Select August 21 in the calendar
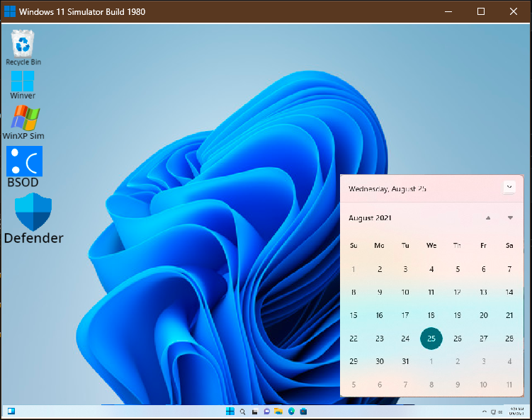 tap(509, 315)
